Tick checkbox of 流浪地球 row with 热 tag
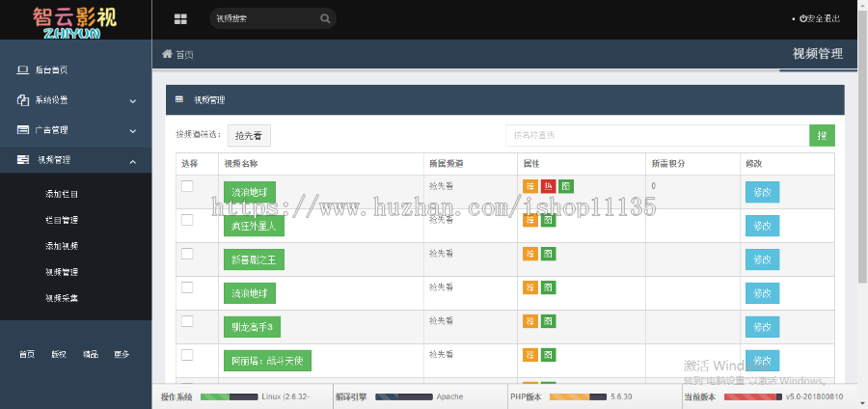The width and height of the screenshot is (868, 409). (187, 186)
